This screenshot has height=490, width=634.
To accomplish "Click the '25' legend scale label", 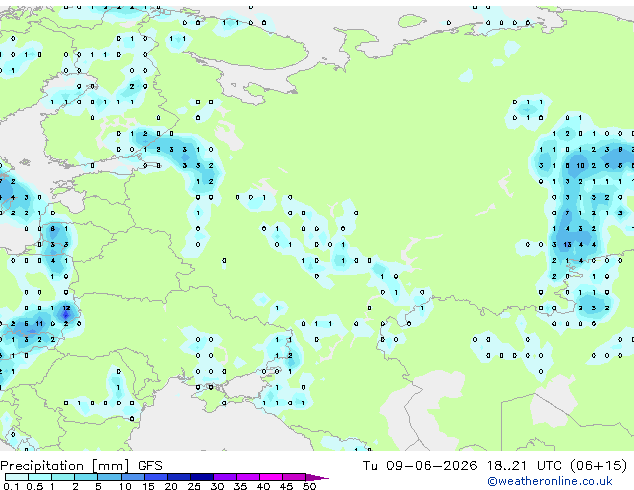I will (x=194, y=486).
